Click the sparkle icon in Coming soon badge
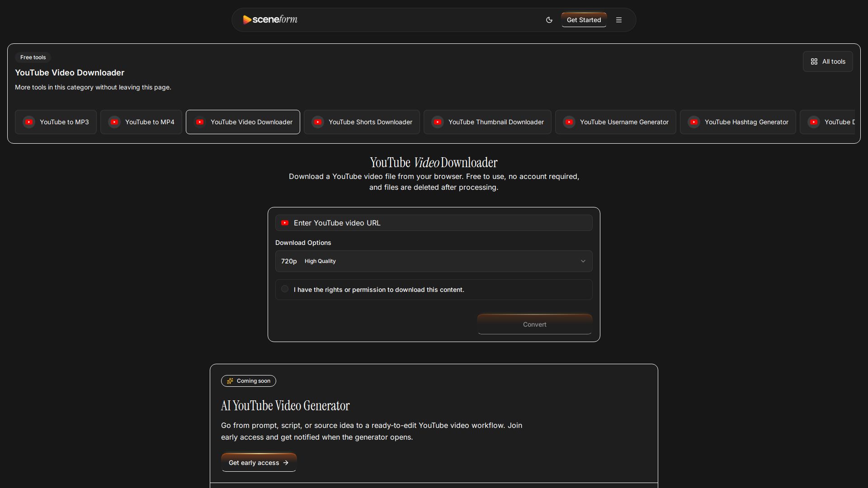The image size is (868, 488). (x=230, y=381)
